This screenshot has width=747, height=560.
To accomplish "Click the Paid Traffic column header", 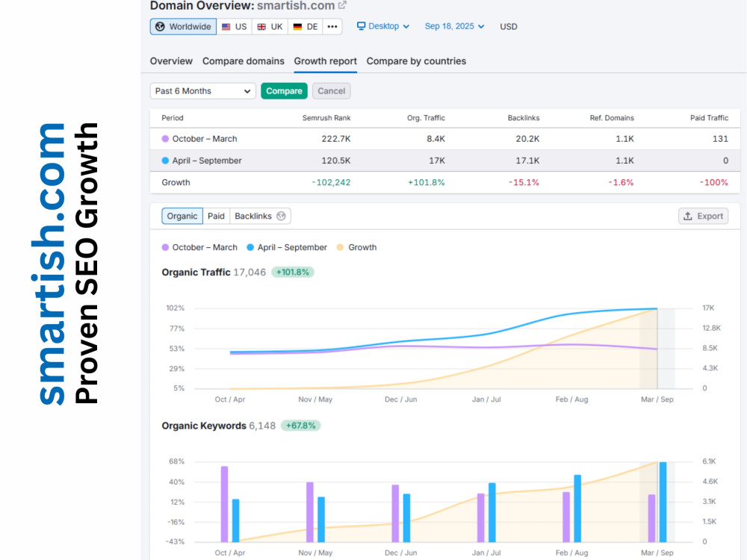I will pos(709,118).
